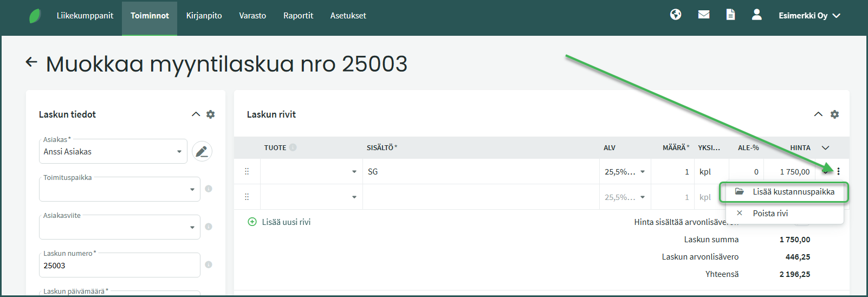Open the Asiakas dropdown
This screenshot has width=868, height=297.
click(179, 152)
